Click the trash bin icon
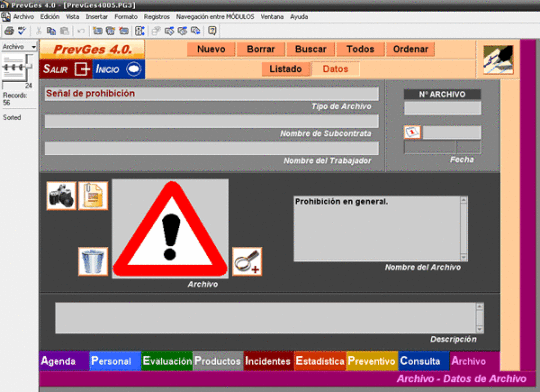The image size is (540, 392). pos(93,261)
